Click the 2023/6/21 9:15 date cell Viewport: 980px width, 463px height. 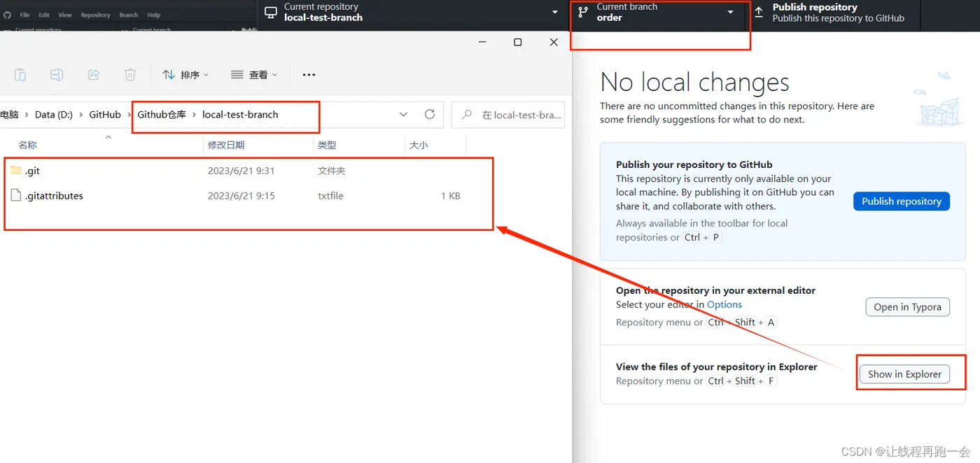241,196
